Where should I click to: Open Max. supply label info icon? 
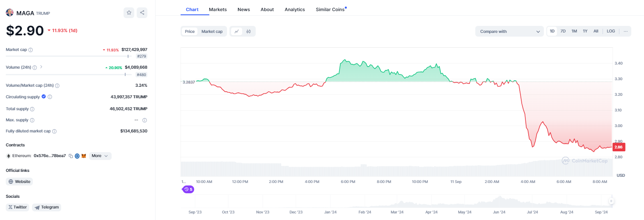point(32,120)
